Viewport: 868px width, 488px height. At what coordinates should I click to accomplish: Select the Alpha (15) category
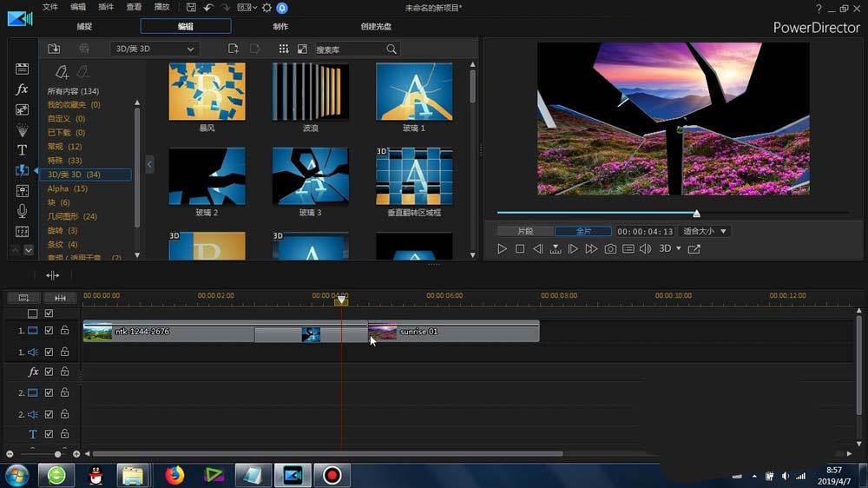68,188
